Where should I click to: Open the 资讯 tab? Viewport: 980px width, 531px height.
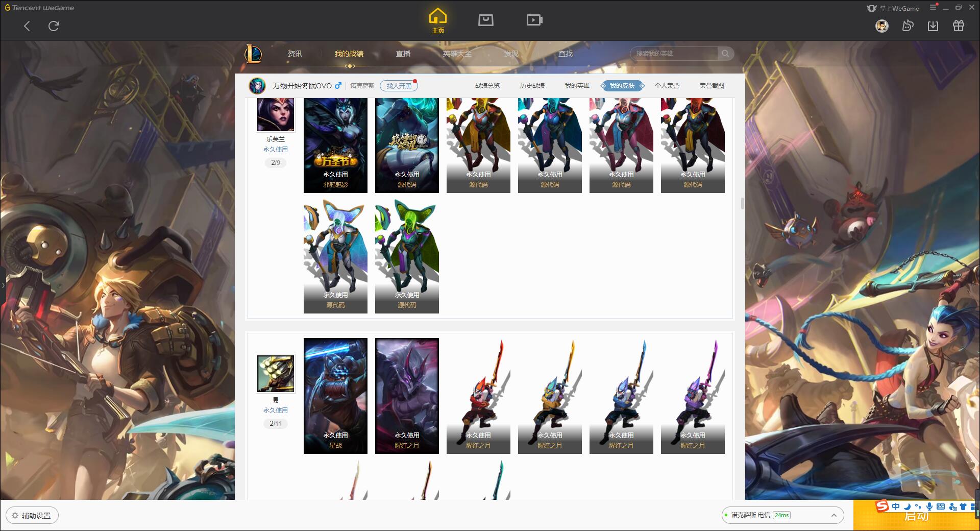coord(295,54)
